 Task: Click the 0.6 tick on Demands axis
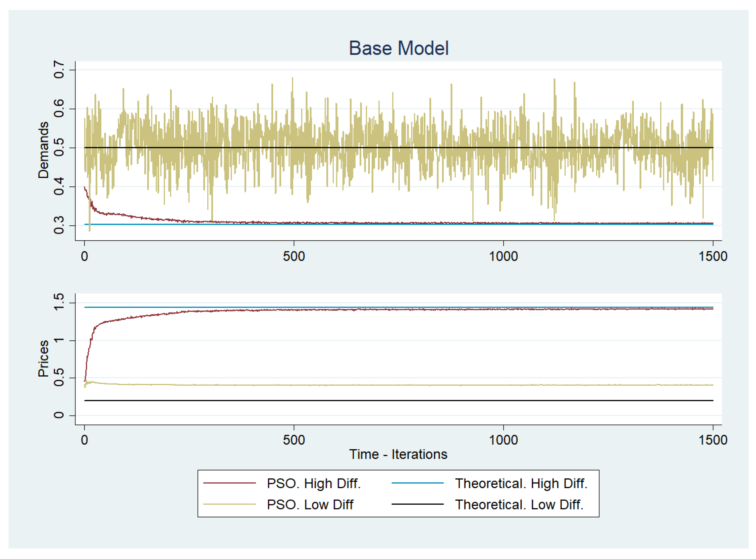coord(59,109)
